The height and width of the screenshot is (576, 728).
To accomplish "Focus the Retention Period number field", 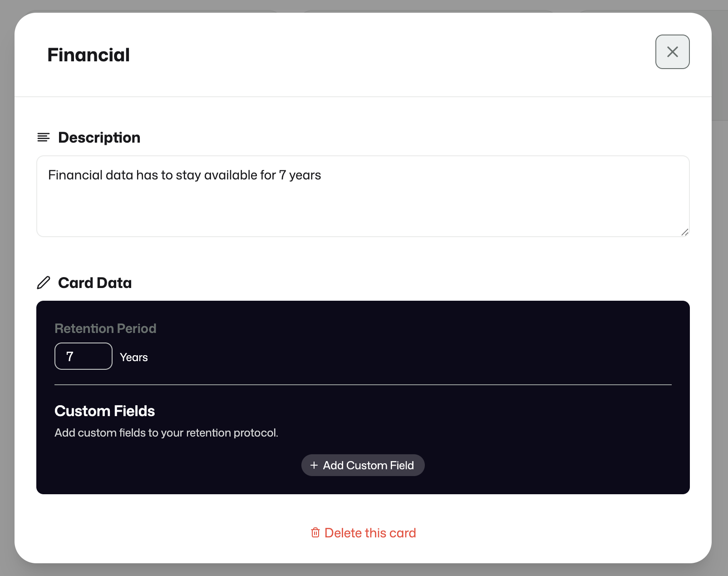I will (84, 356).
